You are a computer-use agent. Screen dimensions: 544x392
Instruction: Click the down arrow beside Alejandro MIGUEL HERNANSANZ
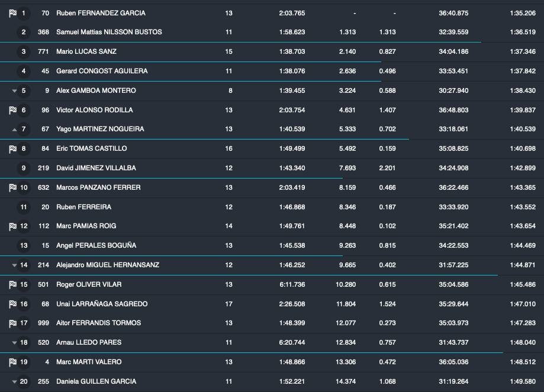pyautogui.click(x=14, y=265)
